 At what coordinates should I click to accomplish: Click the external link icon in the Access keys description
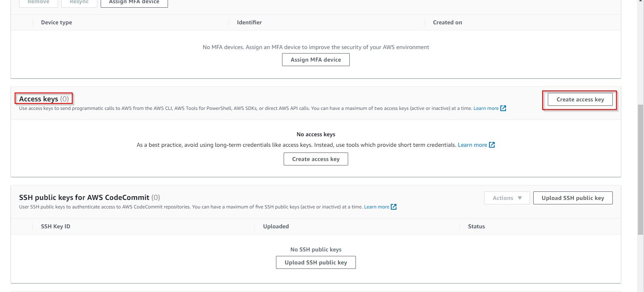pyautogui.click(x=503, y=108)
